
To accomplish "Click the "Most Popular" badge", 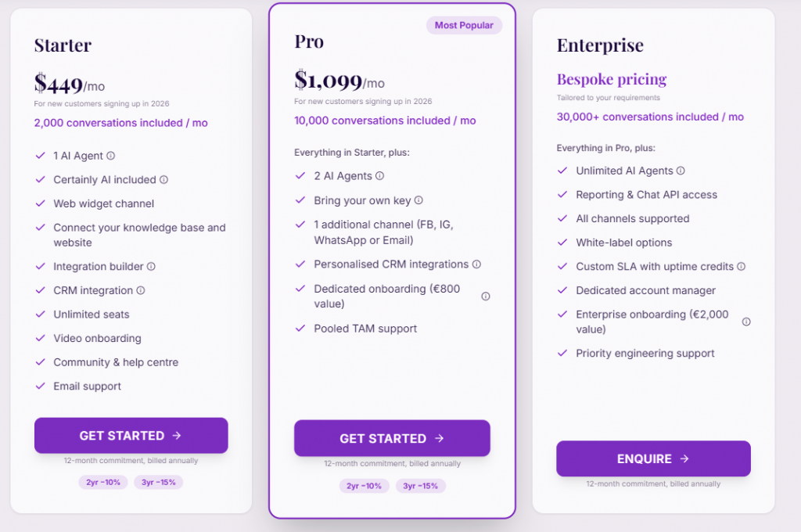I will pos(464,25).
